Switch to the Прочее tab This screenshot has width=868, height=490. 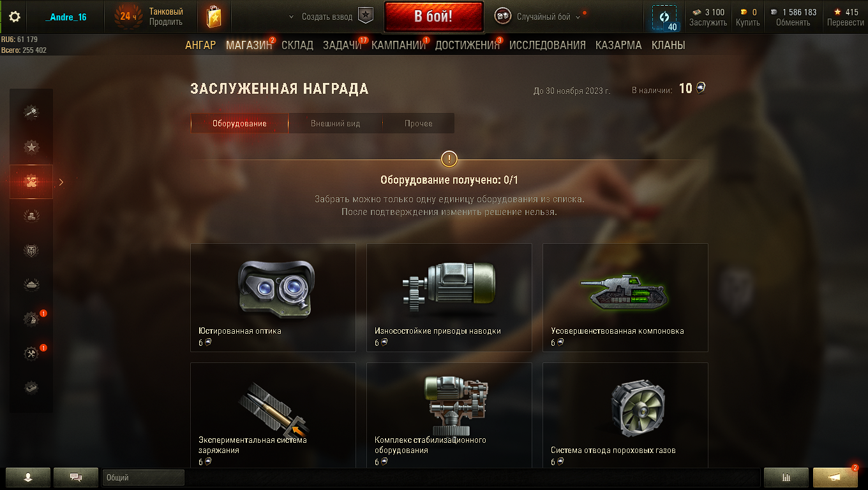point(419,124)
